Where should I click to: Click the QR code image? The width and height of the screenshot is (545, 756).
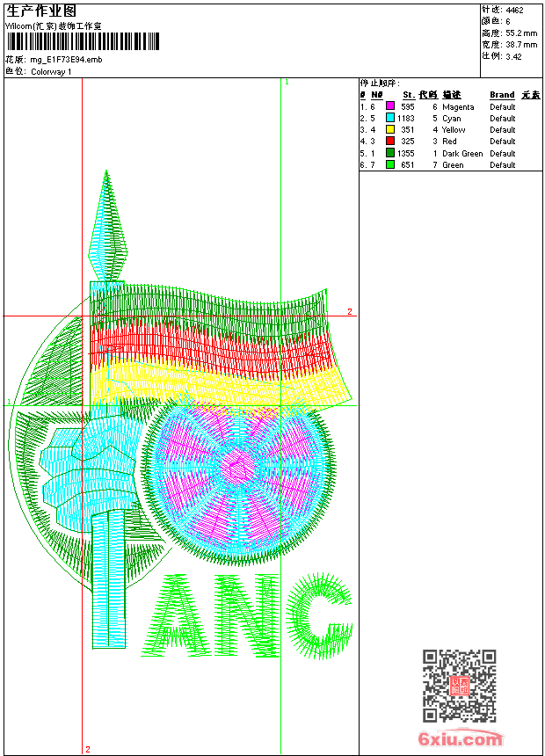pos(460,686)
